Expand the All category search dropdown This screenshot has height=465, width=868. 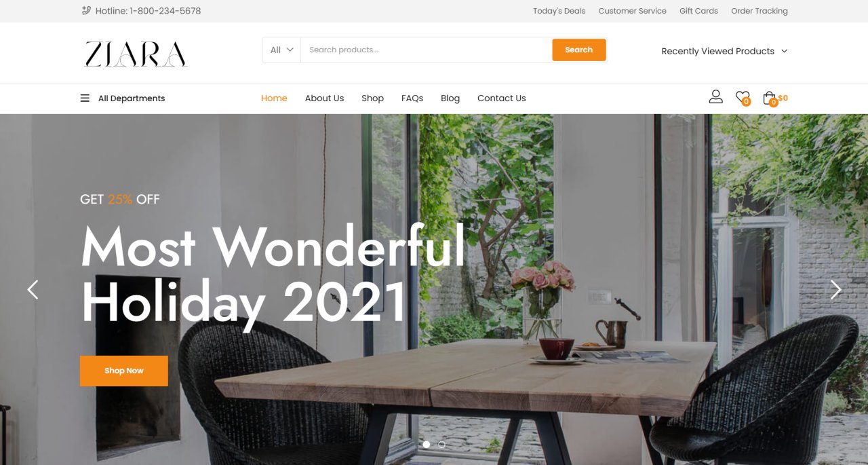point(281,50)
